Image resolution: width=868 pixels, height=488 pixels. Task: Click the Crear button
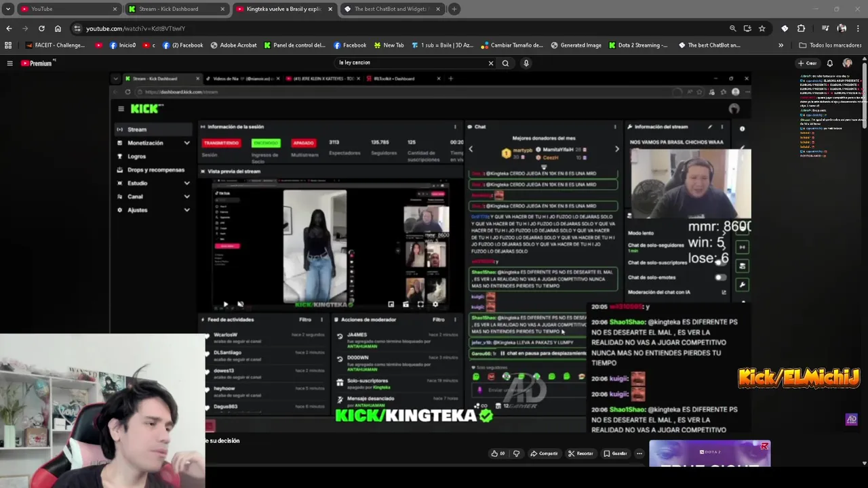coord(807,63)
